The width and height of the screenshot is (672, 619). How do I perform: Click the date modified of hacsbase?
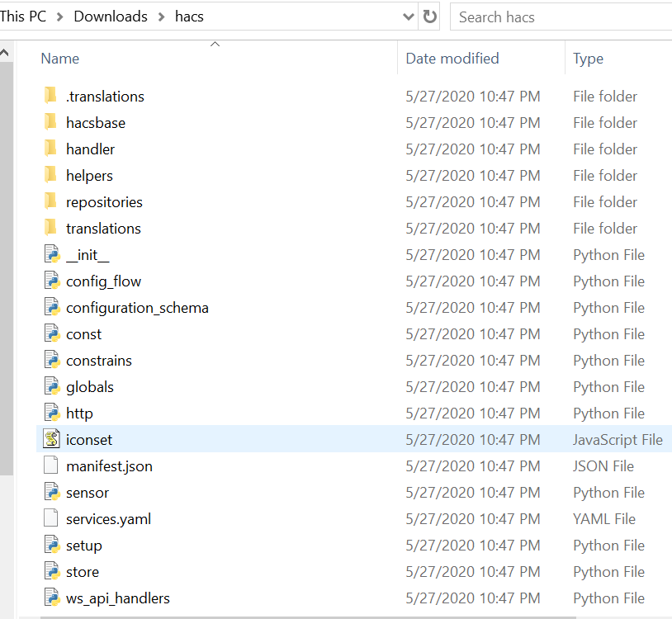(473, 122)
